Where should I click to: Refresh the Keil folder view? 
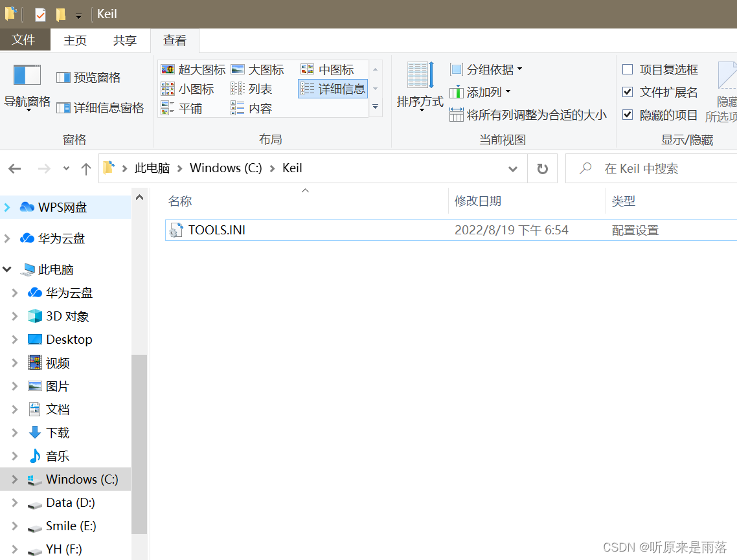click(x=543, y=169)
